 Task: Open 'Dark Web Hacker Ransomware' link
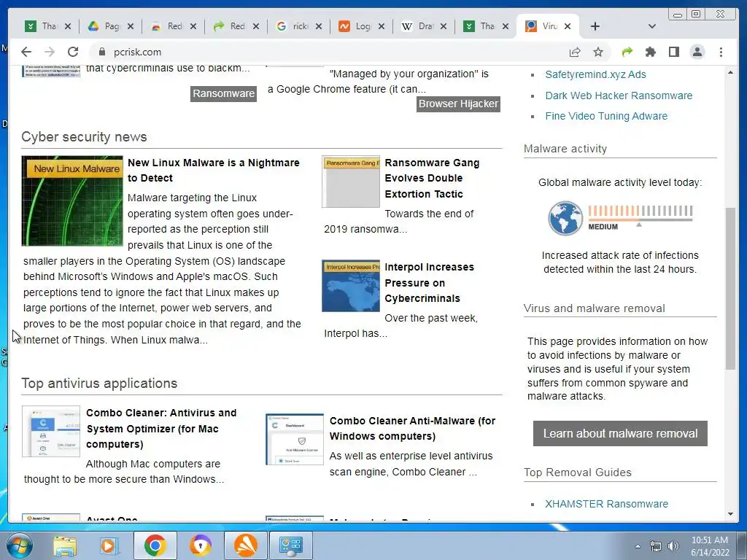click(619, 96)
